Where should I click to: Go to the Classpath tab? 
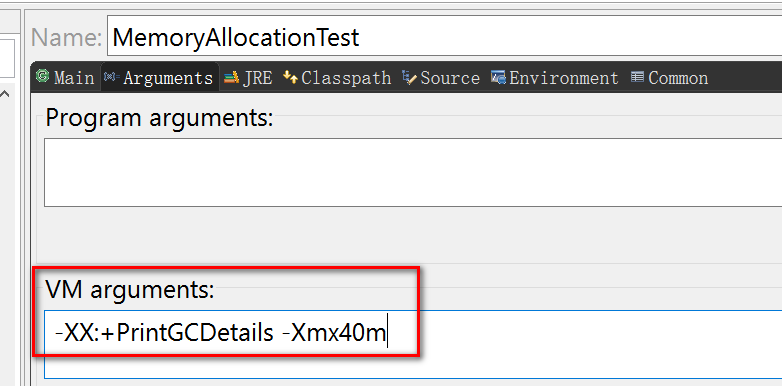click(x=337, y=77)
